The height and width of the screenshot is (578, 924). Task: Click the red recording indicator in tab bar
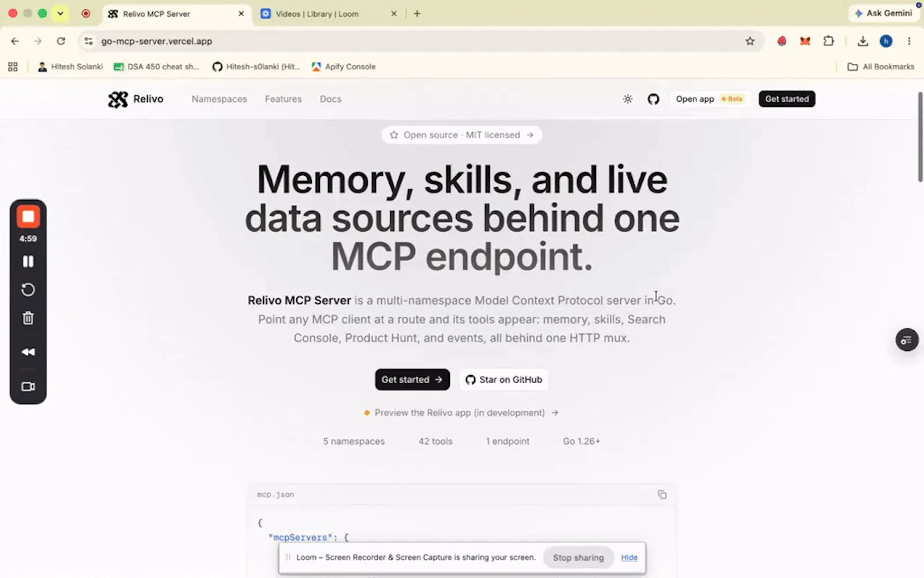point(85,13)
